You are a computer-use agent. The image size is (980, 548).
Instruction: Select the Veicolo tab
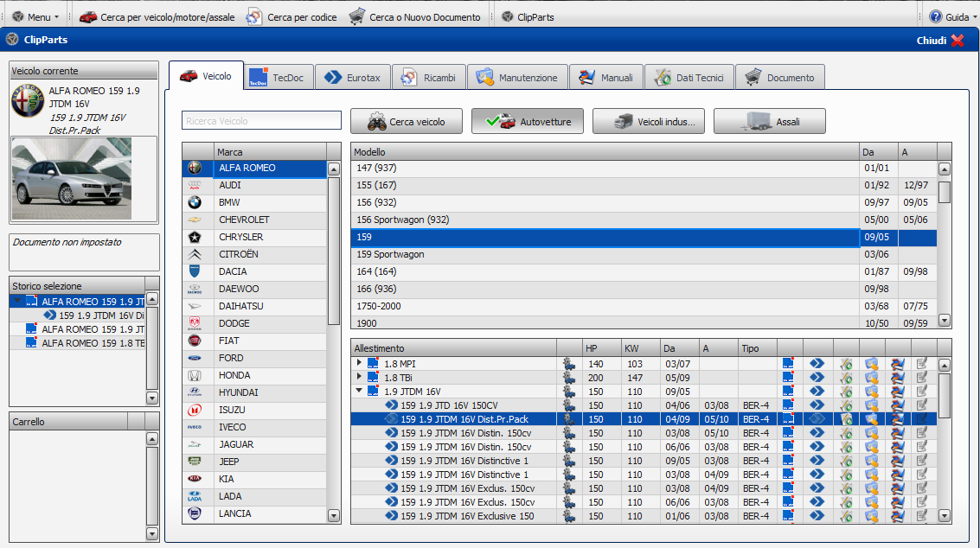pos(206,76)
